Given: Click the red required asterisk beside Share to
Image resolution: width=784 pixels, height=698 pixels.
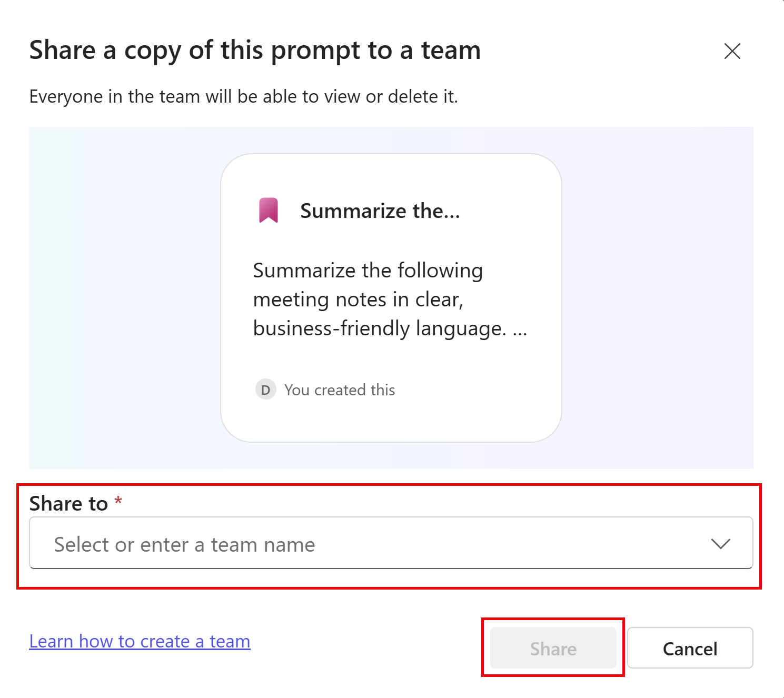Looking at the screenshot, I should point(118,501).
